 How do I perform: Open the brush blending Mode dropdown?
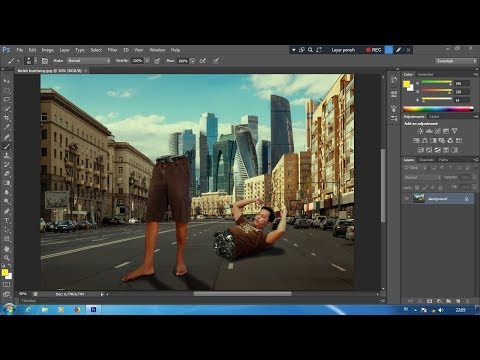pos(89,61)
